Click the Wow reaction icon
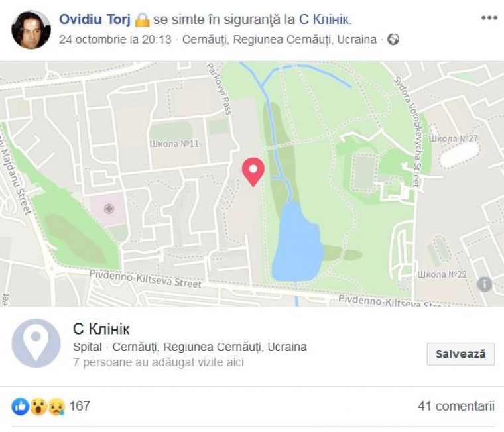This screenshot has height=432, width=504. [38, 406]
